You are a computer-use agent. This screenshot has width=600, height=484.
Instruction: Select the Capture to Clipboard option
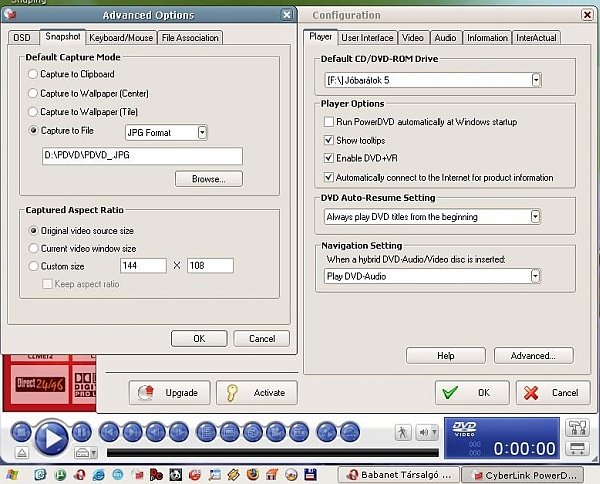35,75
